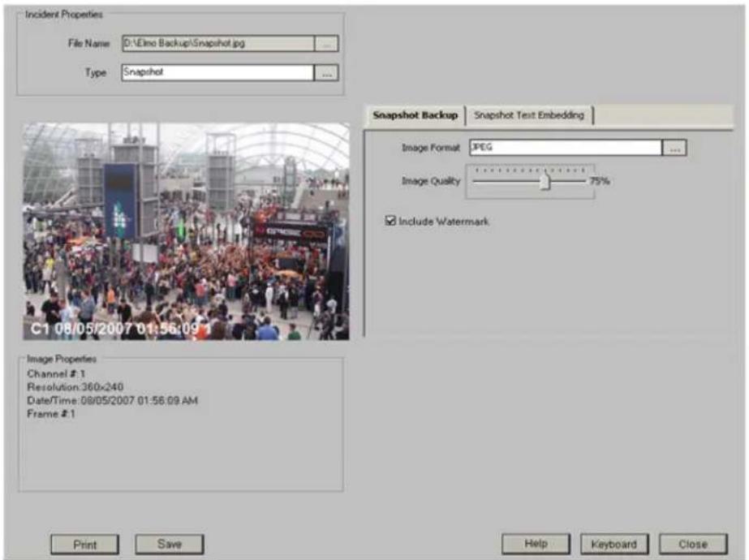
Task: Open the on-screen Keyboard button
Action: click(614, 544)
